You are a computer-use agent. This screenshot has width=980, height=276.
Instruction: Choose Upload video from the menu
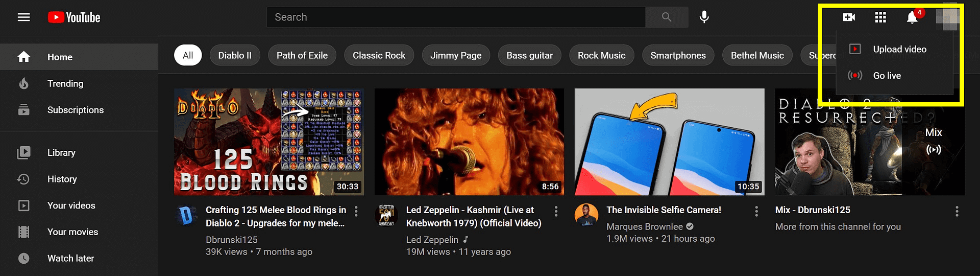click(x=899, y=49)
